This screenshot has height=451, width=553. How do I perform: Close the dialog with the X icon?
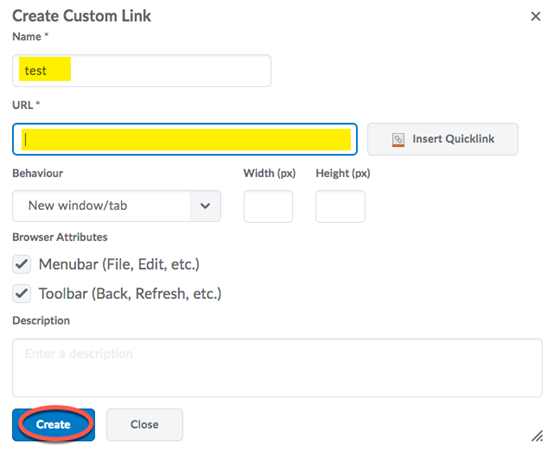(535, 16)
